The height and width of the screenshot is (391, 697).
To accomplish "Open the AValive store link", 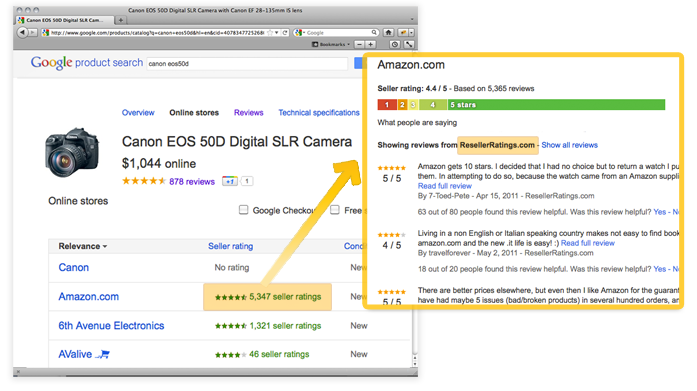I will (x=75, y=354).
